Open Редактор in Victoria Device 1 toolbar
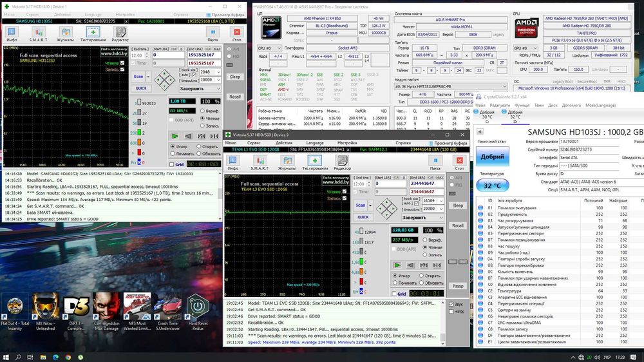 (120, 34)
